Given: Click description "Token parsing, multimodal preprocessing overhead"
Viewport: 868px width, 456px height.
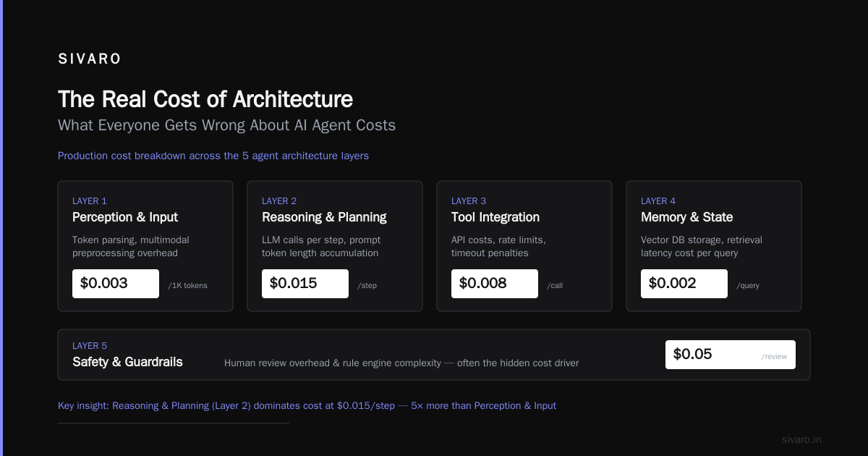Looking at the screenshot, I should [x=131, y=247].
